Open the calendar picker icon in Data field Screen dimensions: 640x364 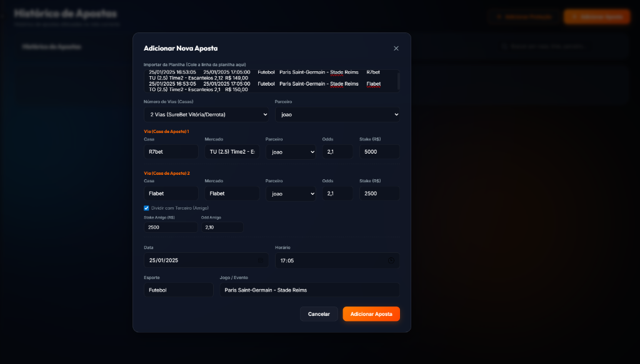[x=261, y=260]
